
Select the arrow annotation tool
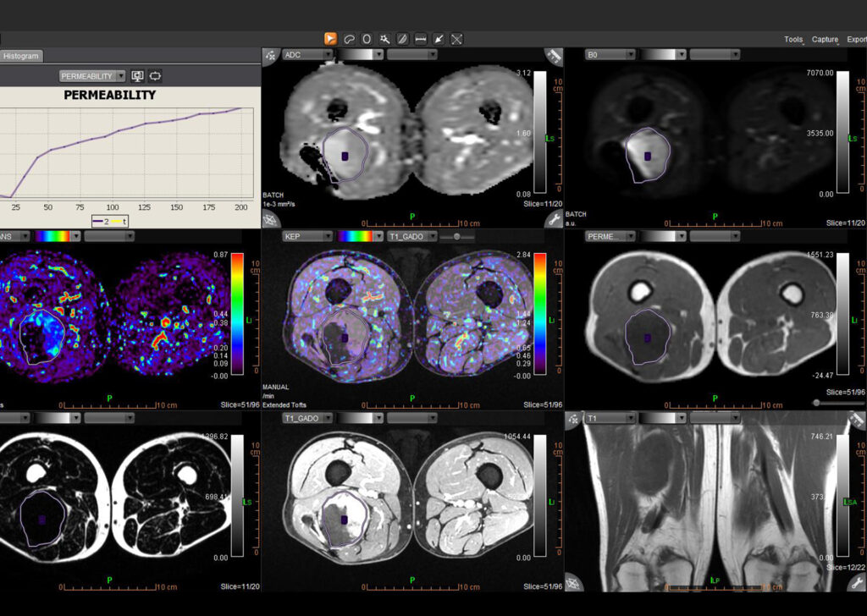(x=438, y=38)
